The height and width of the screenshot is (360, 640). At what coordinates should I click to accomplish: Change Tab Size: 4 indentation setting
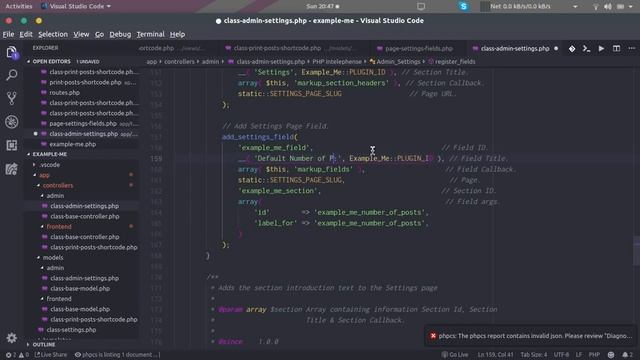coord(533,355)
